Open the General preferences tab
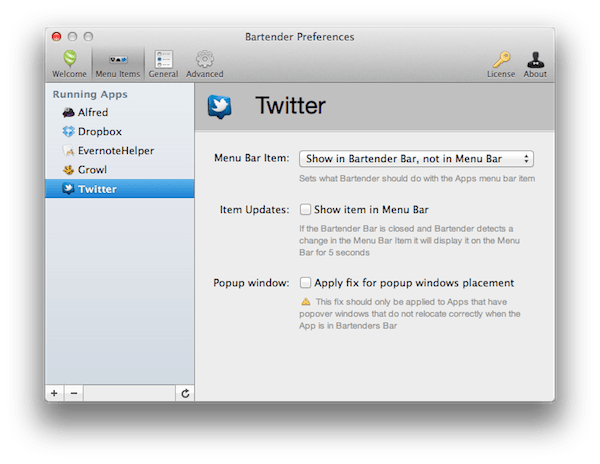The width and height of the screenshot is (600, 464). (x=163, y=64)
